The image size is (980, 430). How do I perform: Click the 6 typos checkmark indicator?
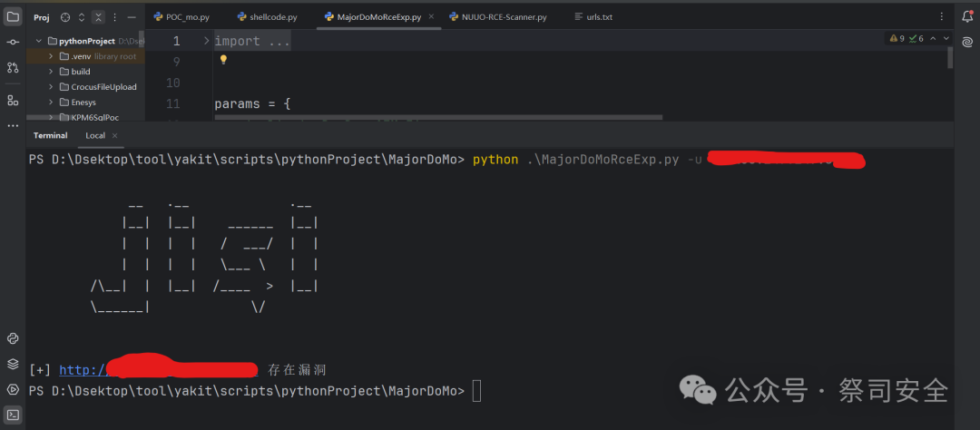916,39
